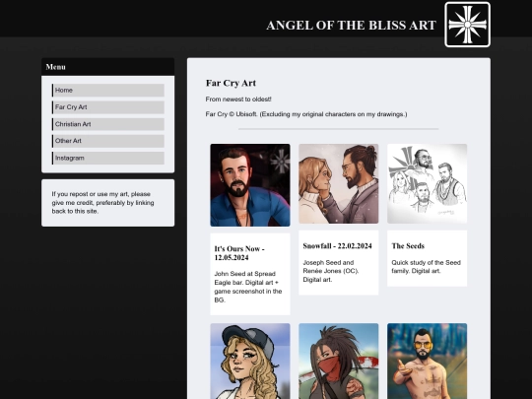Open the Snowfall couple artwork thumbnail
532x399 pixels.
[x=339, y=183]
